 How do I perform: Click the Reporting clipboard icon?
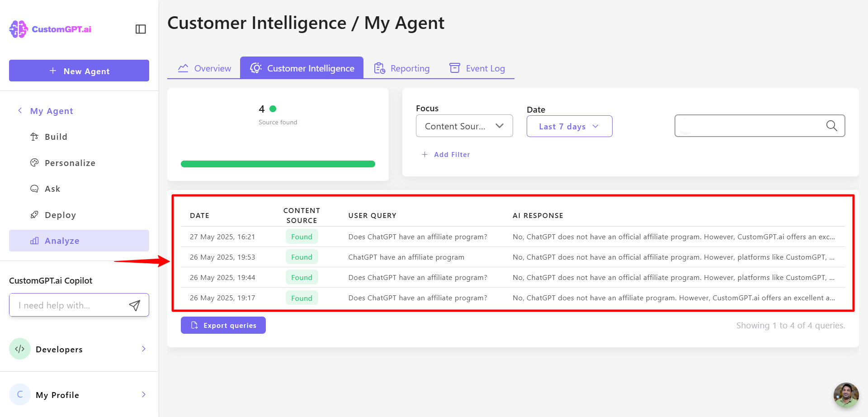point(380,68)
